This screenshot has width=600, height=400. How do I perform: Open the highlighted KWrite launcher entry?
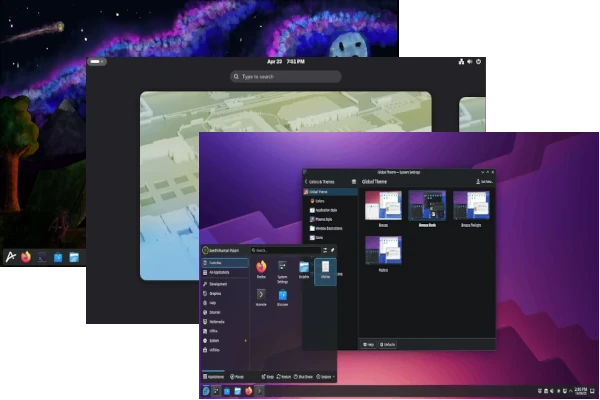[x=325, y=271]
